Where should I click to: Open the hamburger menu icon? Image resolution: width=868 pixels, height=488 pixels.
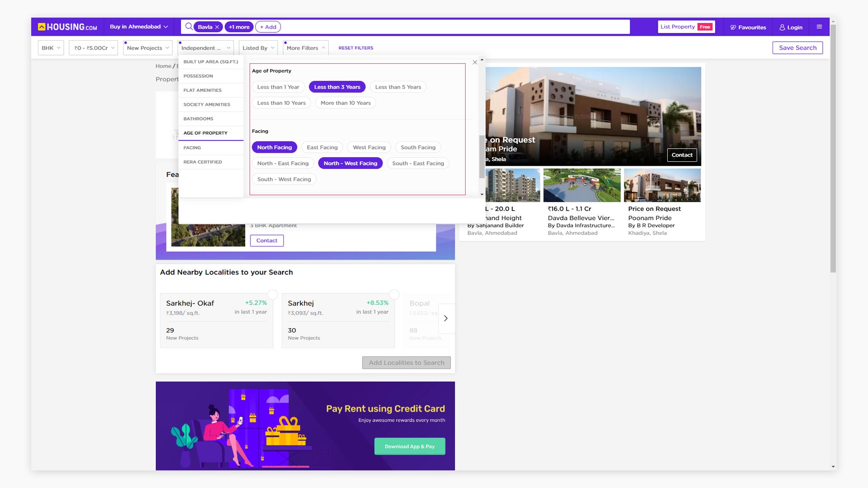819,27
